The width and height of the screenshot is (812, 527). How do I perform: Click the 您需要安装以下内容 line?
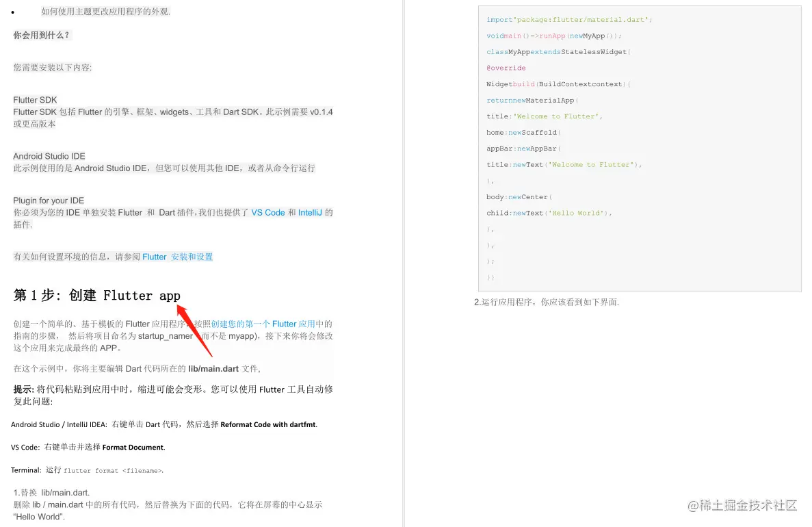[x=52, y=67]
